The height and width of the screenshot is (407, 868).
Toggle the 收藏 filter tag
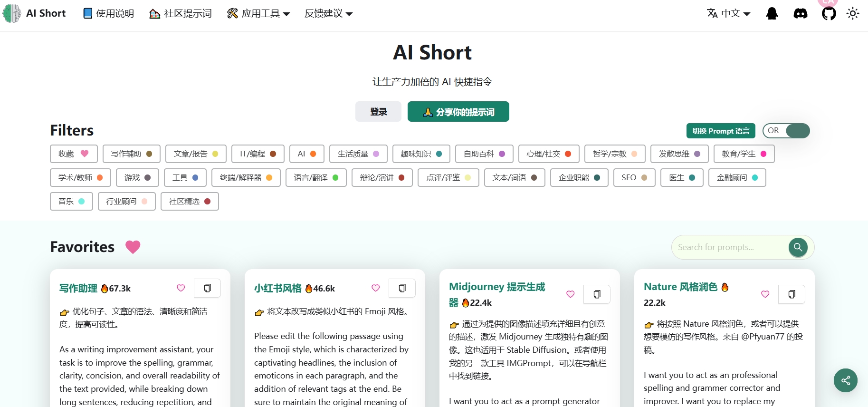74,154
